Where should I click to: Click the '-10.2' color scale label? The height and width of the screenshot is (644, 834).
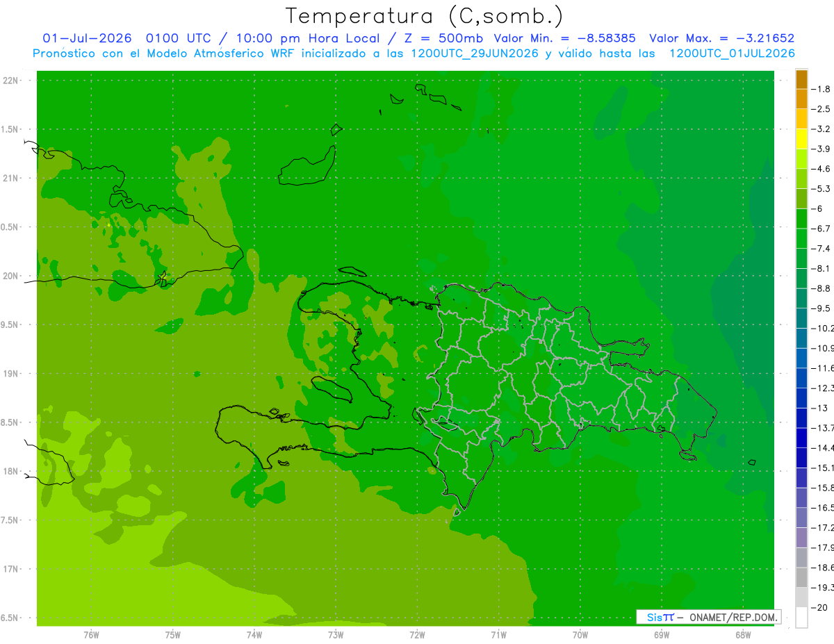[823, 329]
